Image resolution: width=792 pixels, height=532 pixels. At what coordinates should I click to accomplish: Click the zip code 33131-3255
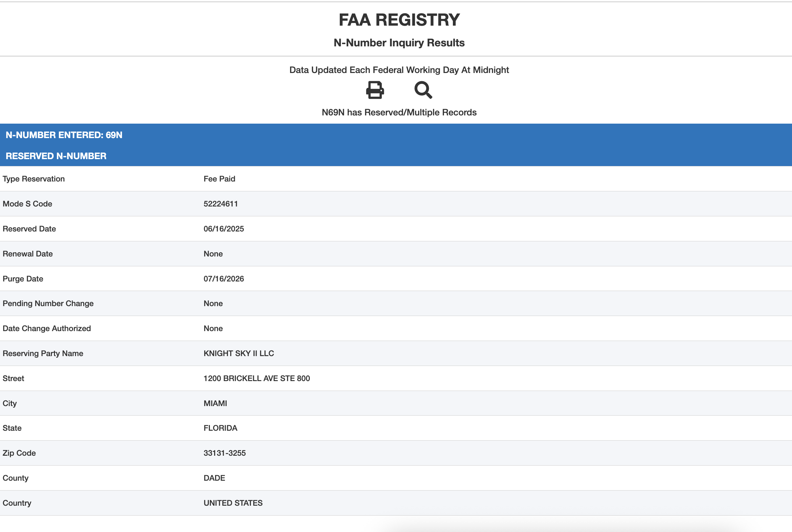click(224, 453)
